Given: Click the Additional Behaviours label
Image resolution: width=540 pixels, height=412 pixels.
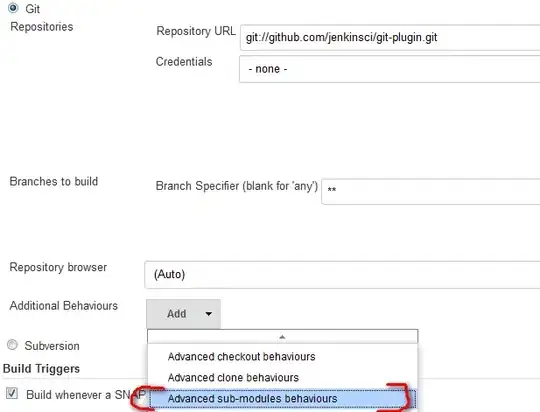Looking at the screenshot, I should [x=64, y=306].
